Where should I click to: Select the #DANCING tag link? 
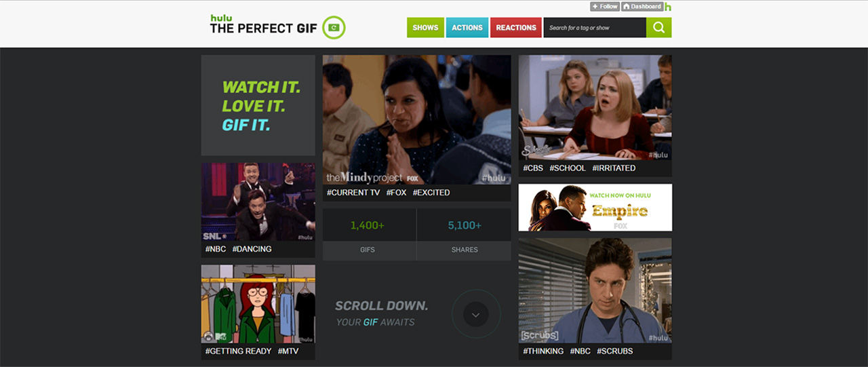click(x=252, y=249)
